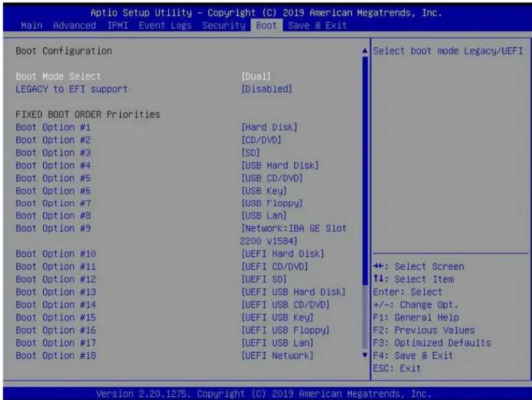
Task: Select Boot Option #9 row
Action: (x=53, y=228)
